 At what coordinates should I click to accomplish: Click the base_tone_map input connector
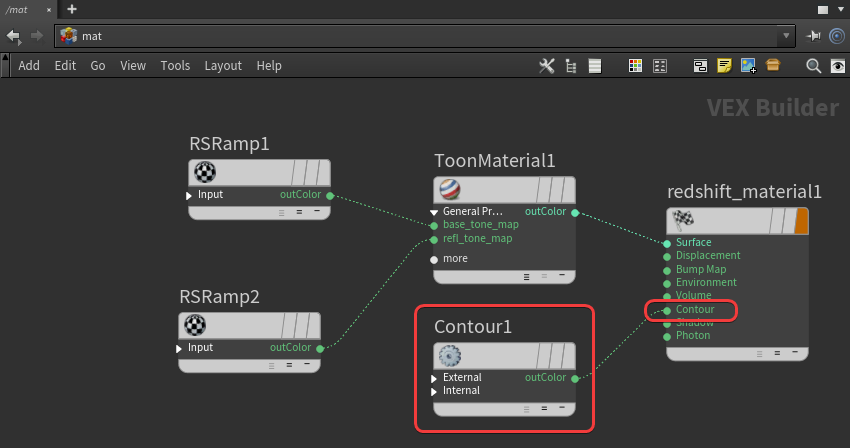tap(434, 226)
